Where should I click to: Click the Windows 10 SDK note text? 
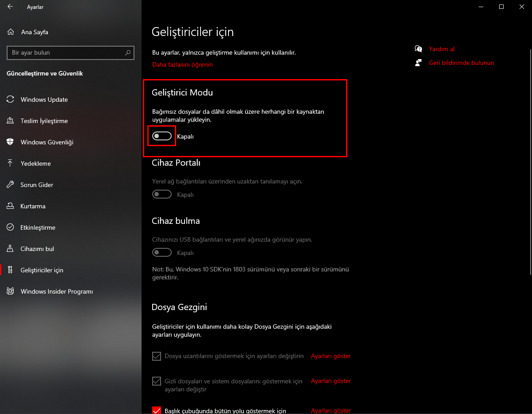(x=250, y=273)
